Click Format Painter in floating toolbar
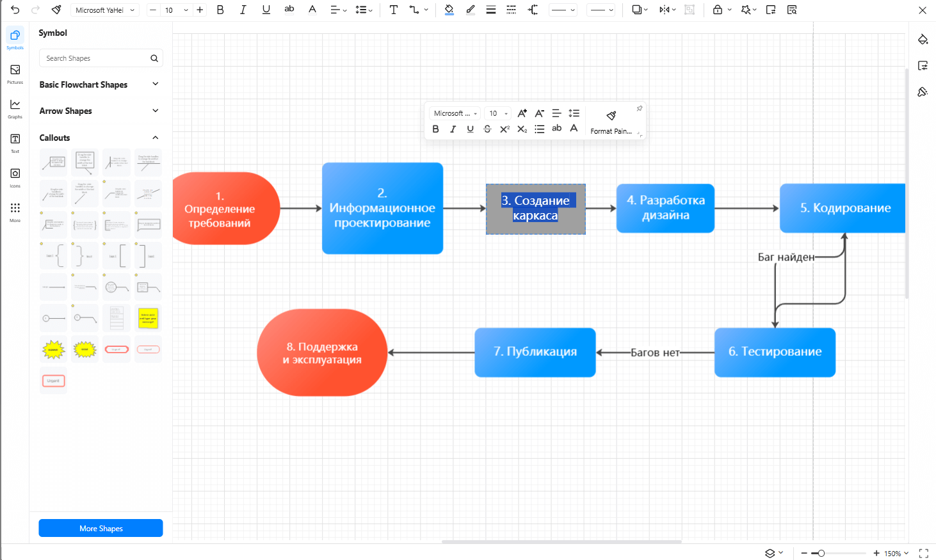The image size is (936, 560). 611,122
